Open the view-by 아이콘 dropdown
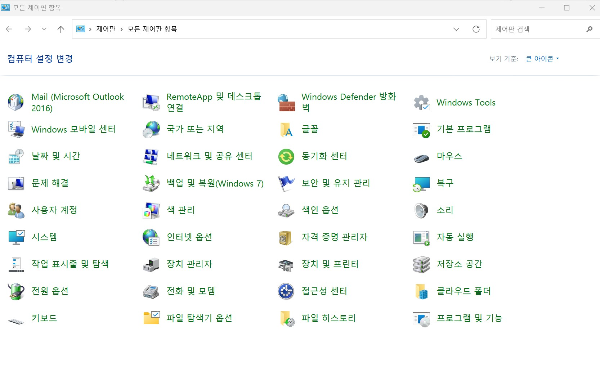The width and height of the screenshot is (600, 377). coord(543,59)
